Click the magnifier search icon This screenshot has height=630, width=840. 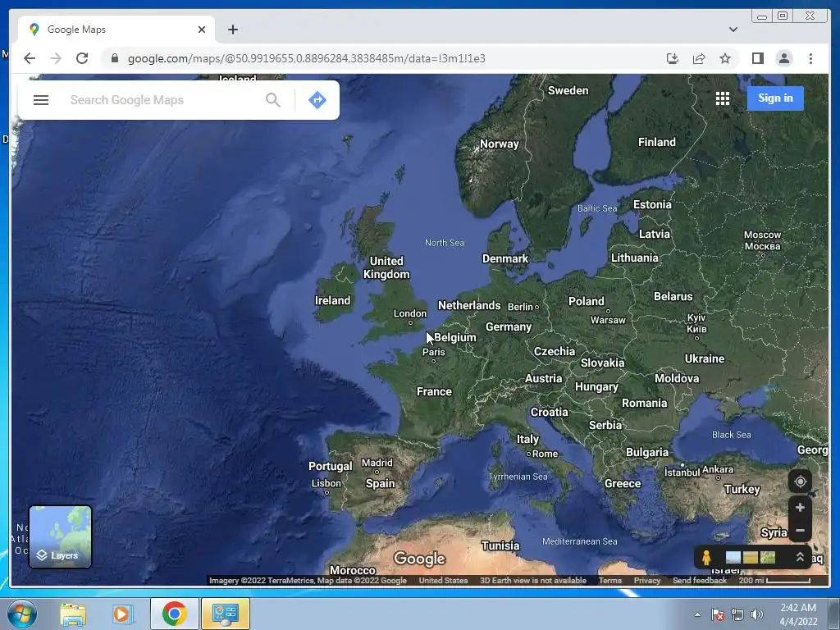click(x=272, y=100)
